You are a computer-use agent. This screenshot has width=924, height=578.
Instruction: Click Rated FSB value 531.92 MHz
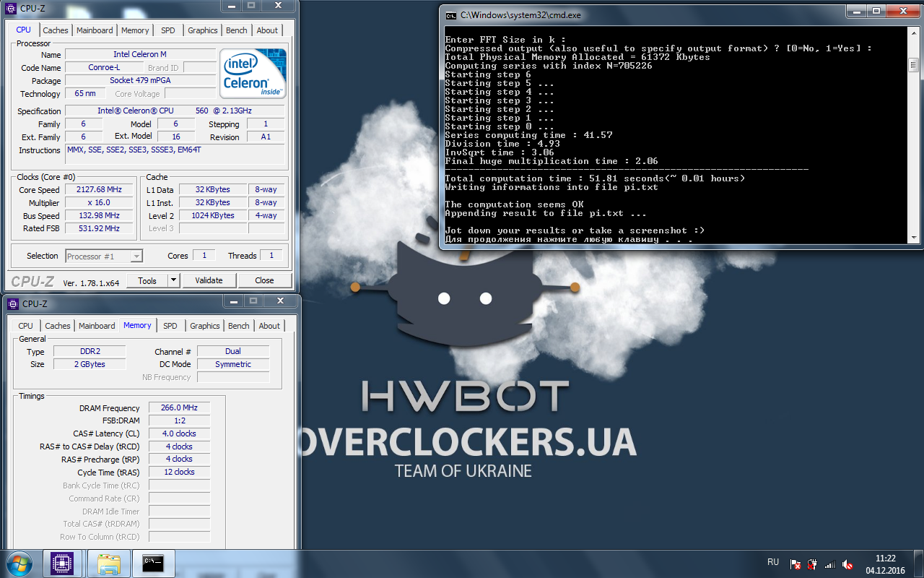click(x=100, y=228)
